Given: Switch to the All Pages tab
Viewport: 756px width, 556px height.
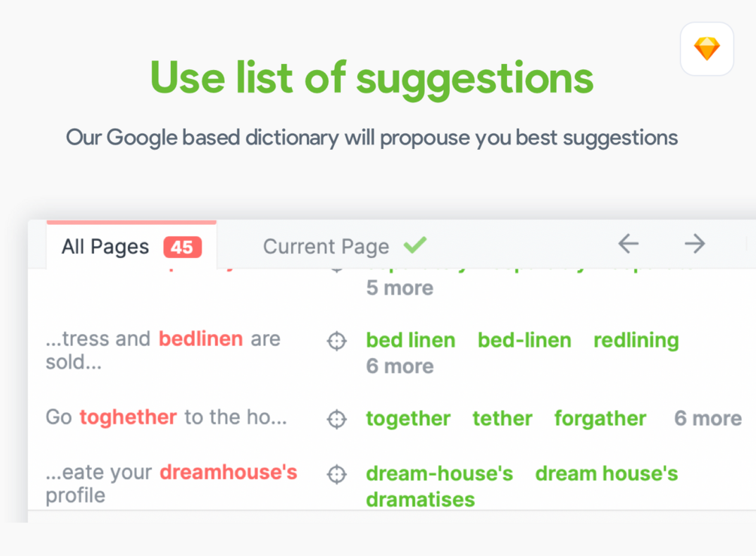Looking at the screenshot, I should (105, 247).
